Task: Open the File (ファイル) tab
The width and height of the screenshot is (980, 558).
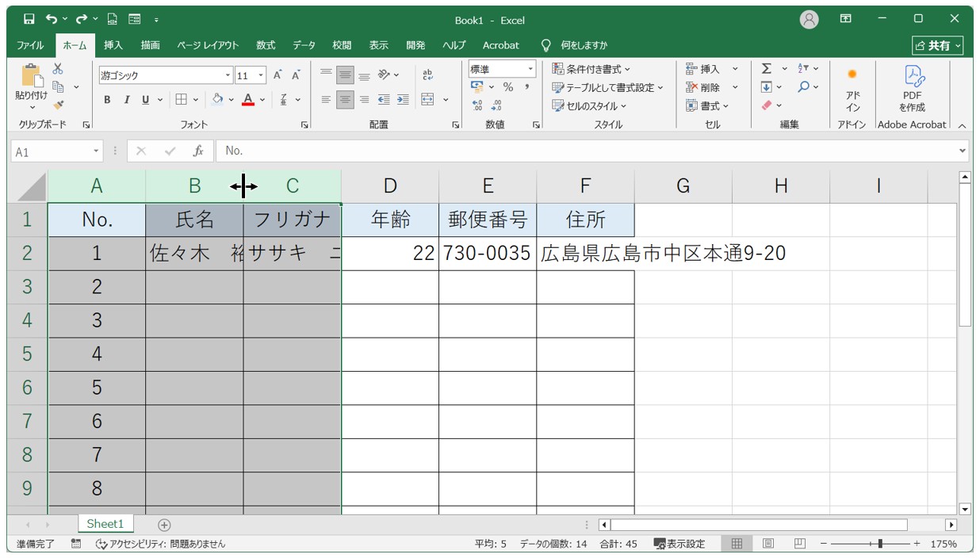Action: click(x=30, y=45)
